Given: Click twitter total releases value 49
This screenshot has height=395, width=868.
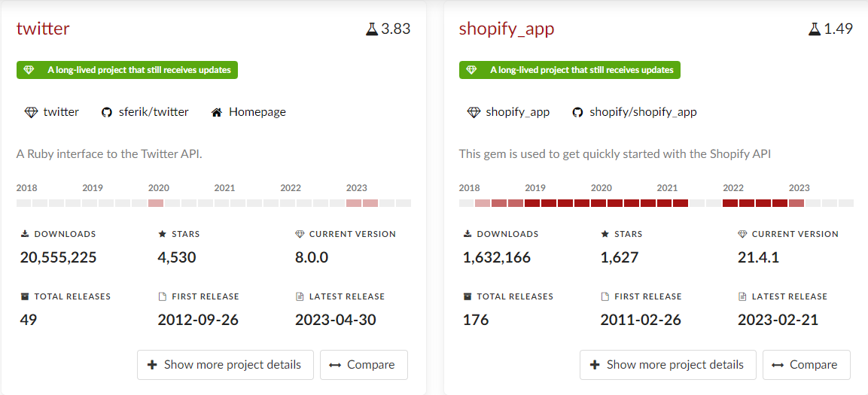Looking at the screenshot, I should click(x=29, y=320).
